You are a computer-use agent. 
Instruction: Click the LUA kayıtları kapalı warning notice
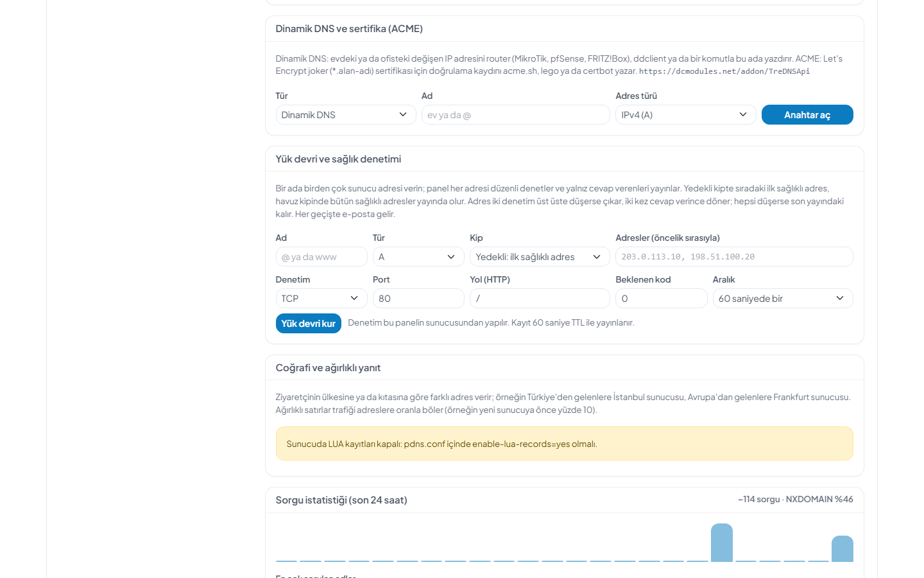click(565, 444)
